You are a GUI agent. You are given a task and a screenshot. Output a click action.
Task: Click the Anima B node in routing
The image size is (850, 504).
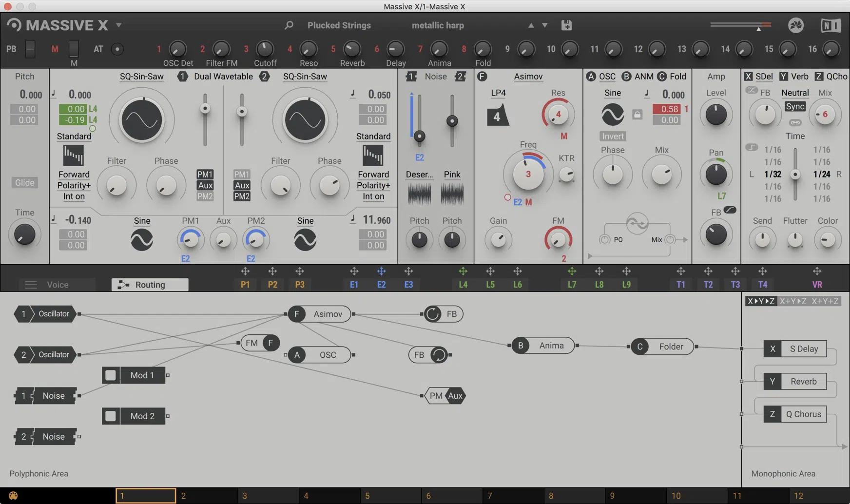543,346
